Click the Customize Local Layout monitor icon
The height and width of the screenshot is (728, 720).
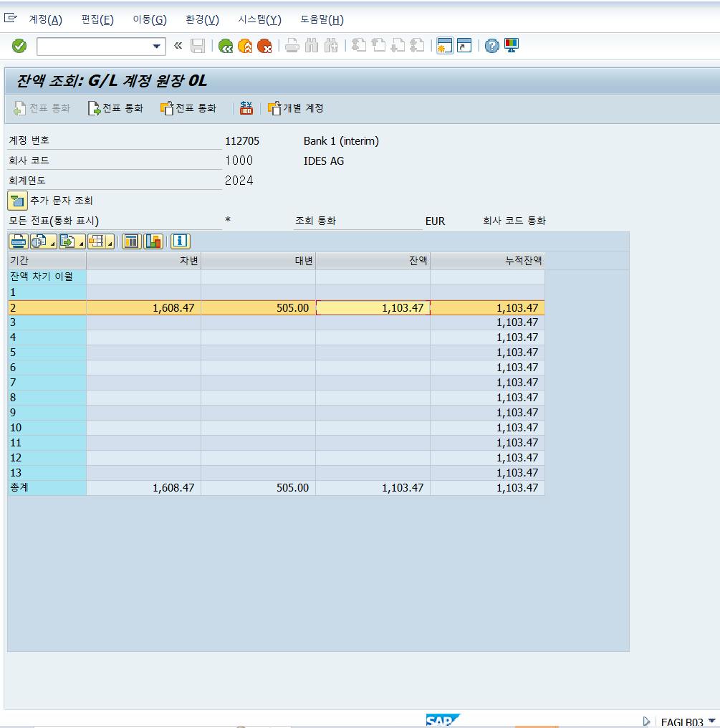512,46
